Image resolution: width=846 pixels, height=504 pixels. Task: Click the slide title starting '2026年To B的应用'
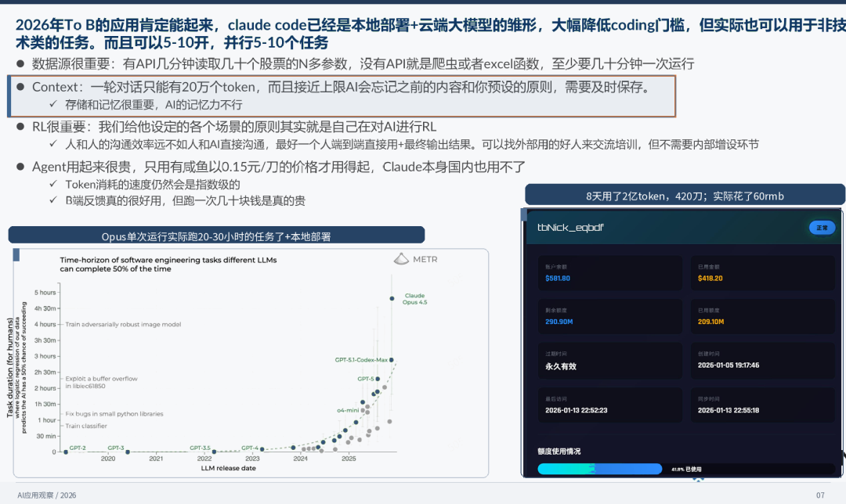[x=431, y=34]
